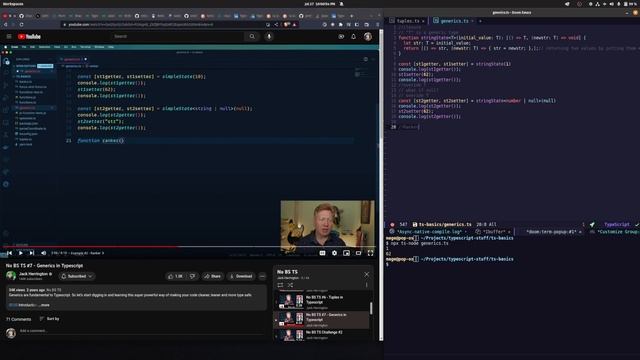Image resolution: width=640 pixels, height=360 pixels.
Task: Open the Jack Herrington channel name link
Action: [34, 274]
